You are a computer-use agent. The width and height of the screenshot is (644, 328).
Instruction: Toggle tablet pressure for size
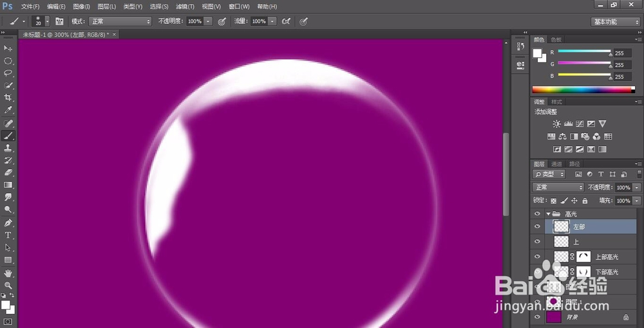click(x=303, y=21)
